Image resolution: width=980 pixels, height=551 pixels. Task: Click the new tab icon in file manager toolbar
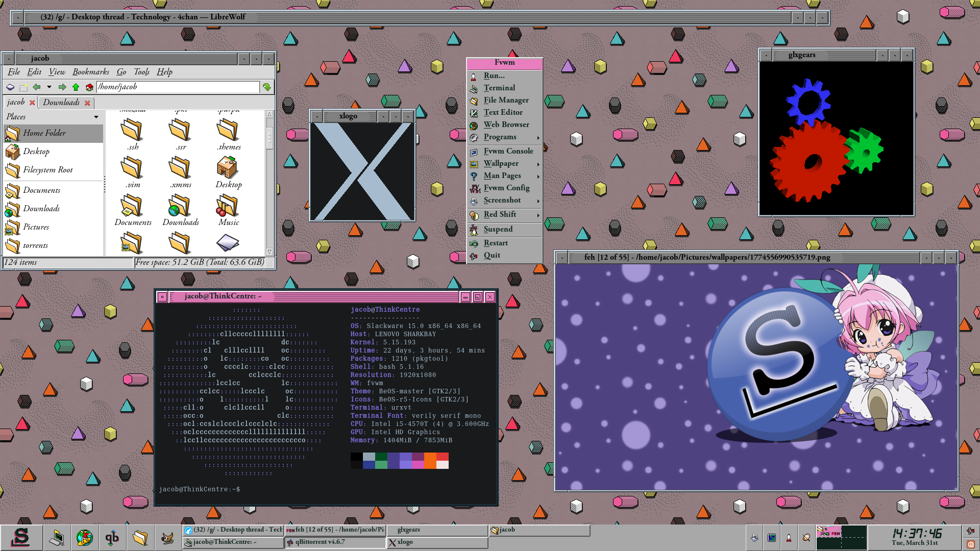click(x=23, y=87)
